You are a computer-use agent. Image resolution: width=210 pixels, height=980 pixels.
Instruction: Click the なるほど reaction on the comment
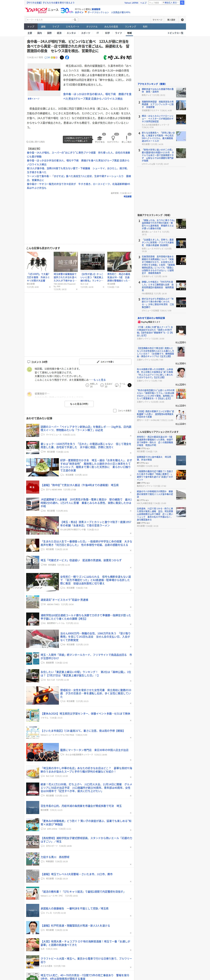pyautogui.click(x=106, y=385)
